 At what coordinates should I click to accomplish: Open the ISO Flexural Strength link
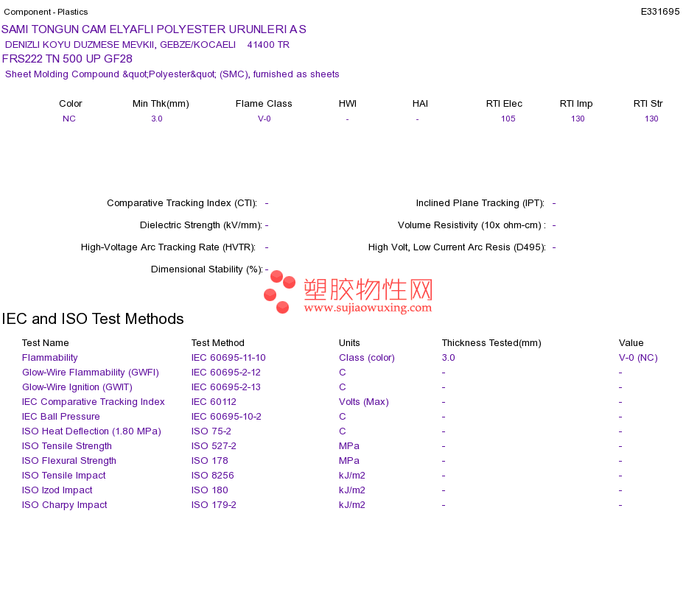(69, 461)
